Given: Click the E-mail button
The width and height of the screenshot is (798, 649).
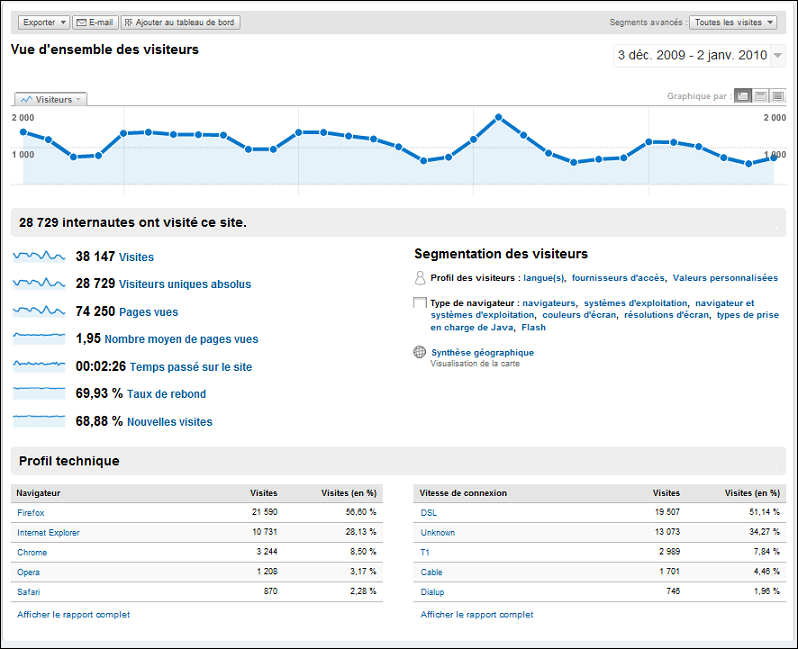Looking at the screenshot, I should click(96, 22).
